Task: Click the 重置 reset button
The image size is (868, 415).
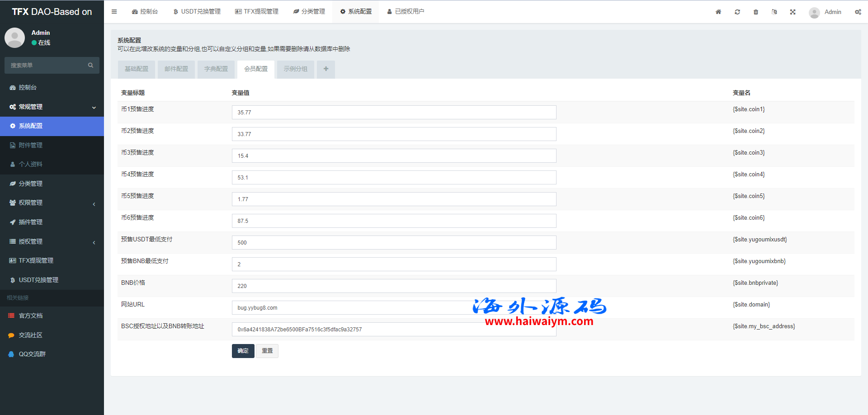Action: (267, 351)
